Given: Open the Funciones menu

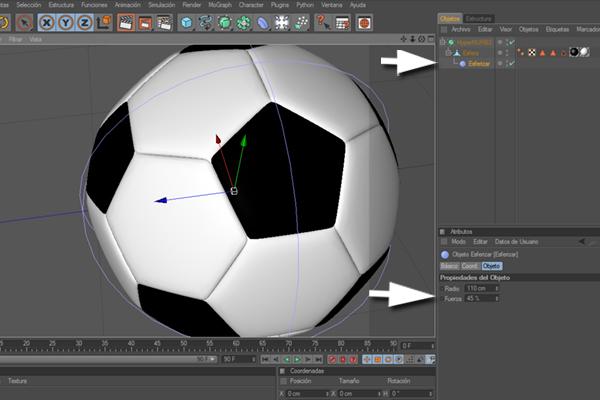Looking at the screenshot, I should 95,5.
